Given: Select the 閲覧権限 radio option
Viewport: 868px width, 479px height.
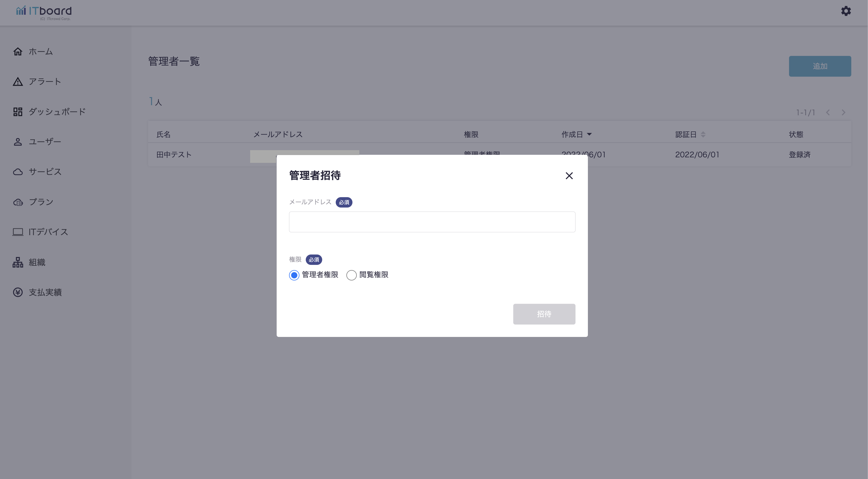Looking at the screenshot, I should 352,275.
